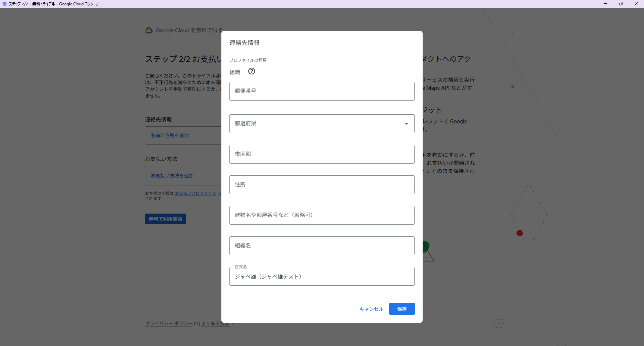Click the 無料で利用開始 button
This screenshot has height=346, width=644.
click(165, 219)
